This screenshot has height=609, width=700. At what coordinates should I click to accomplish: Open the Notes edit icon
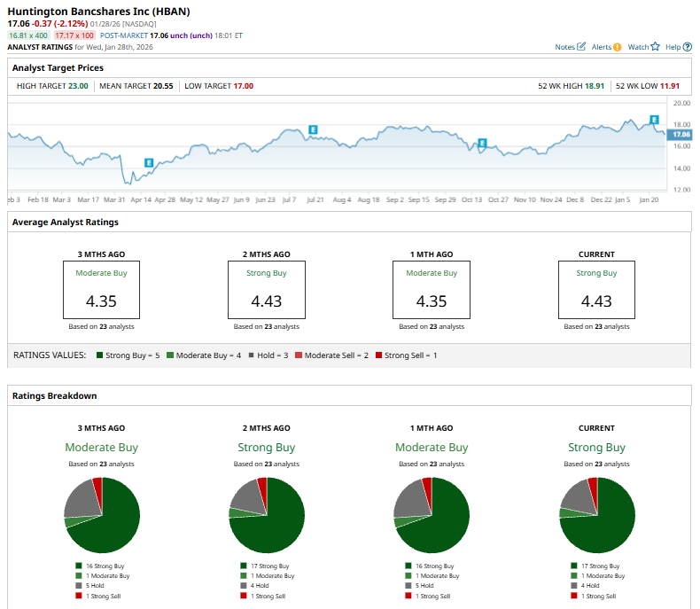coord(580,46)
